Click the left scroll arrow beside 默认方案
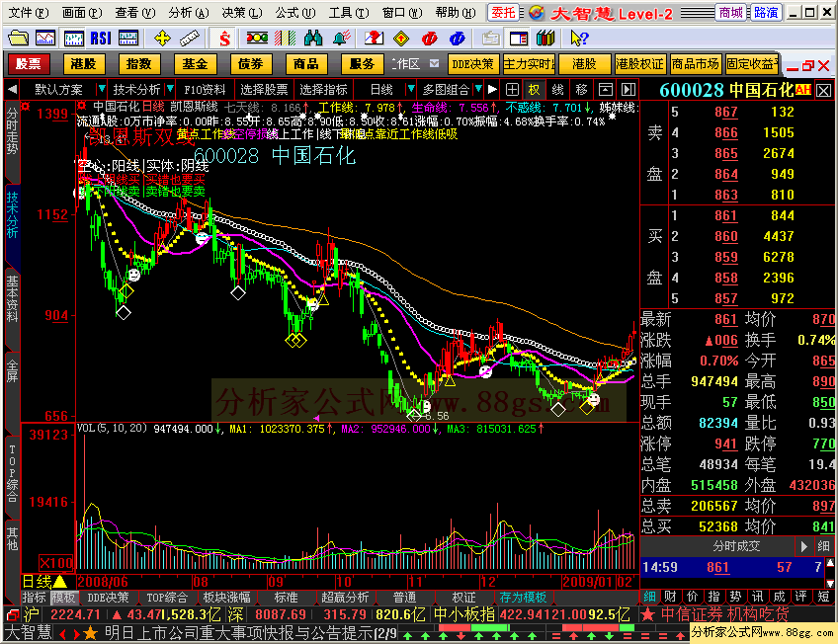The height and width of the screenshot is (644, 838). [12, 89]
